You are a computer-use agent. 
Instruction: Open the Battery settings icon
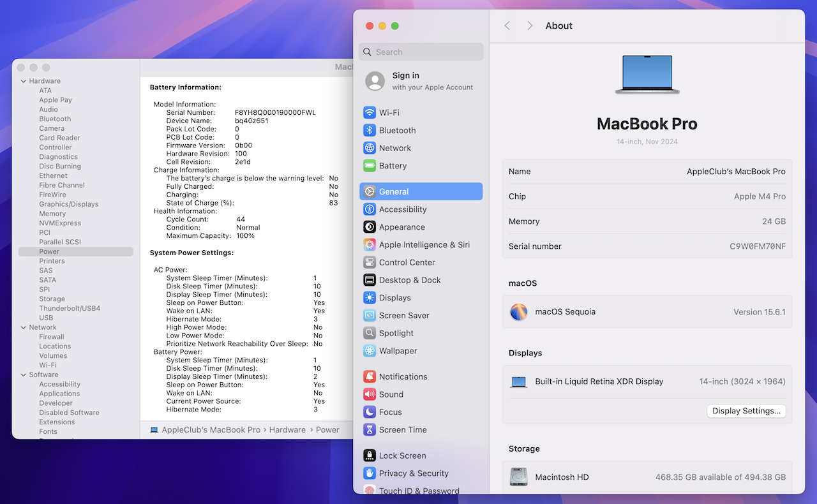370,166
